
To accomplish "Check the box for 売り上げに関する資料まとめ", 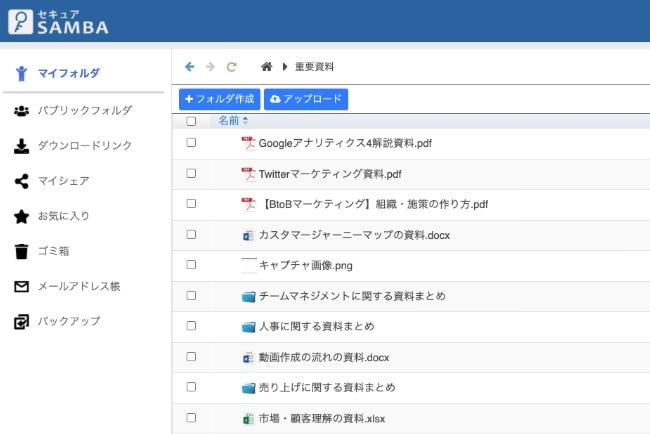I will click(191, 387).
